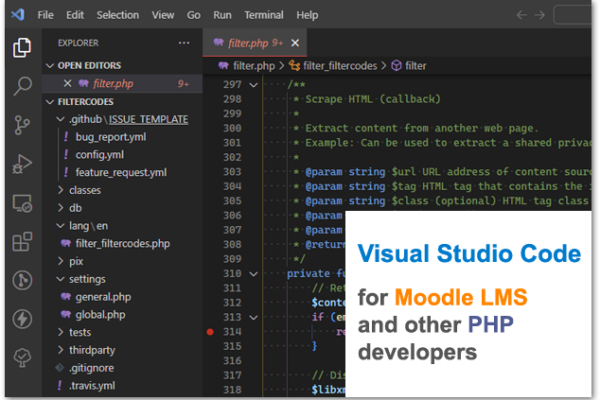Screen dimensions: 600x400
Task: Open the File menu
Action: click(x=46, y=15)
